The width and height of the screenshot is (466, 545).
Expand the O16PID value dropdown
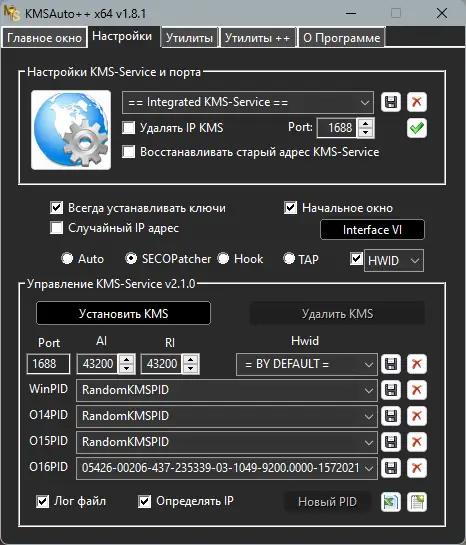pyautogui.click(x=369, y=469)
